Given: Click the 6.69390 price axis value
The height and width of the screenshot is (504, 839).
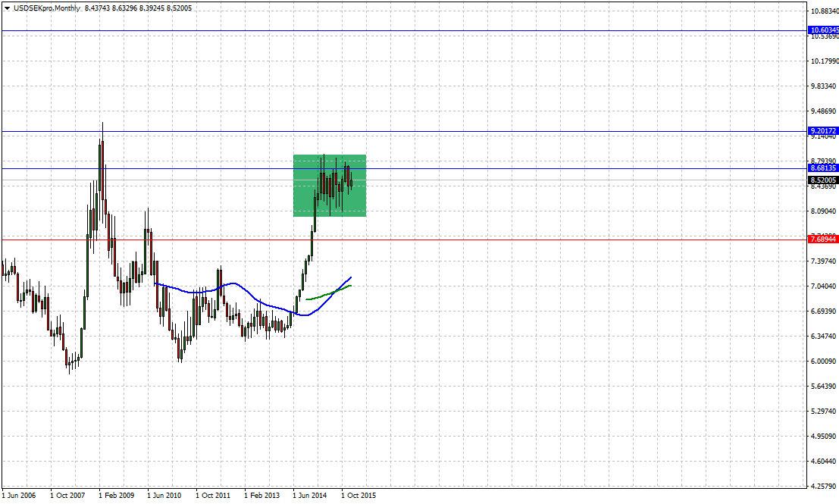Looking at the screenshot, I should click(824, 311).
